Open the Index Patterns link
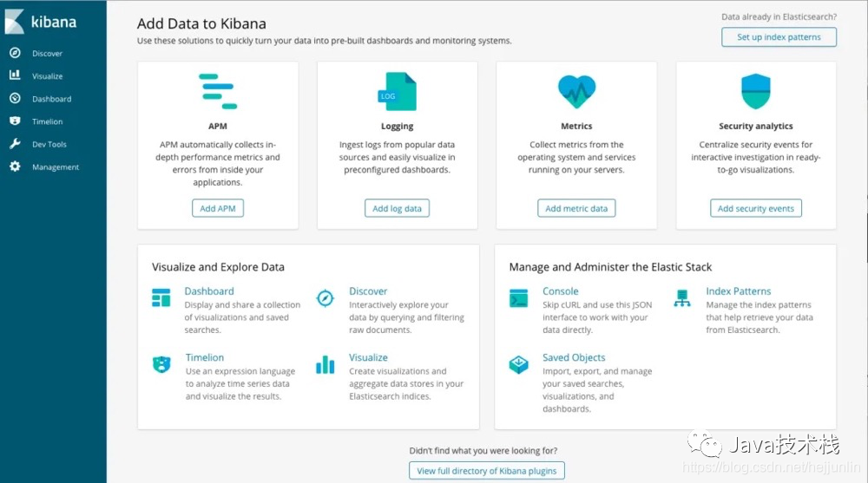 pos(738,291)
